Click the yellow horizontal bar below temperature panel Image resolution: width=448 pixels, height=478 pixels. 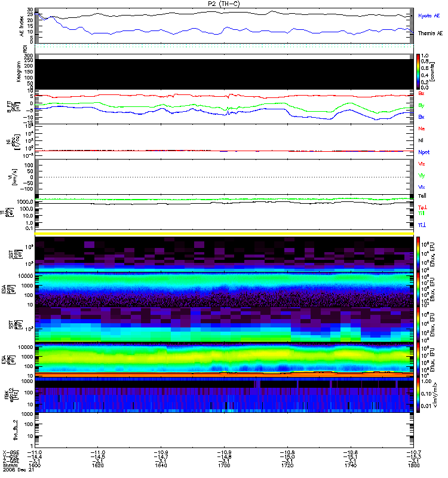[225, 234]
